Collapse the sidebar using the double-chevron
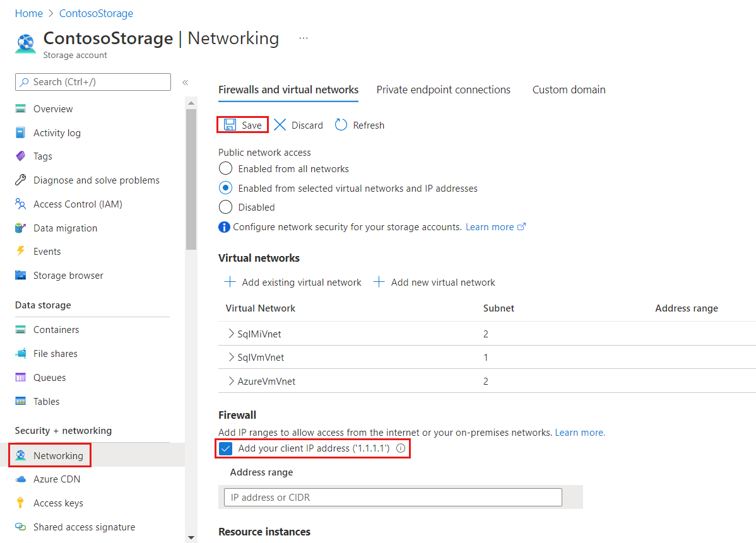This screenshot has width=756, height=543. pyautogui.click(x=185, y=82)
